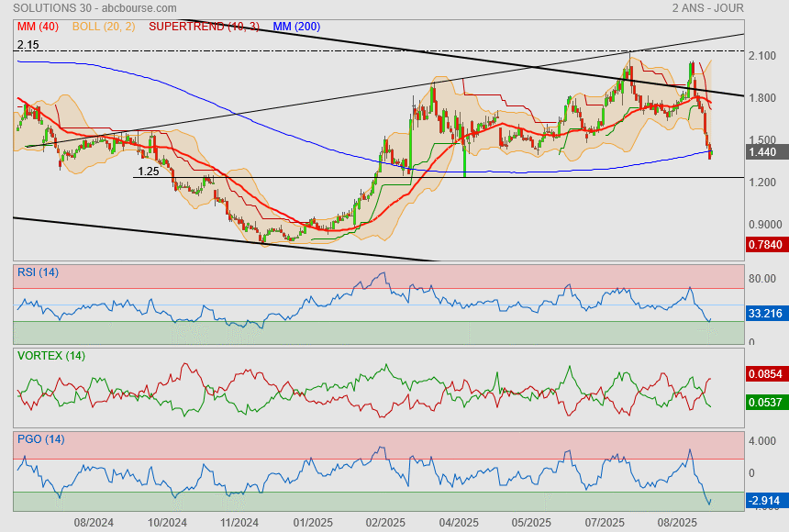
Task: Select the MM (200) legend label
Action: tap(296, 27)
